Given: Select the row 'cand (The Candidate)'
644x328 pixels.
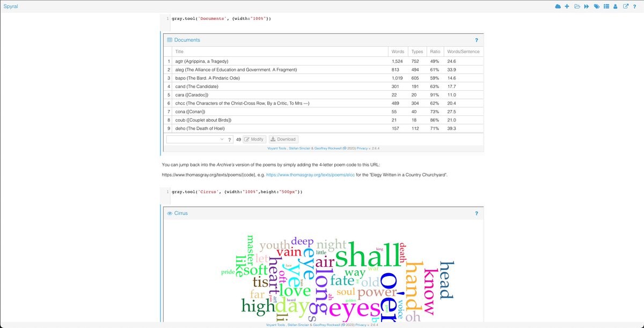Looking at the screenshot, I should [x=324, y=86].
